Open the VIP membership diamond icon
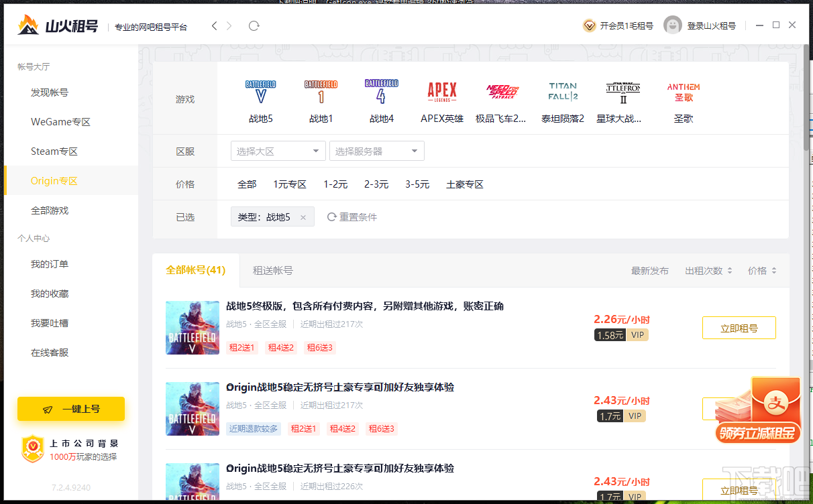 [x=589, y=26]
